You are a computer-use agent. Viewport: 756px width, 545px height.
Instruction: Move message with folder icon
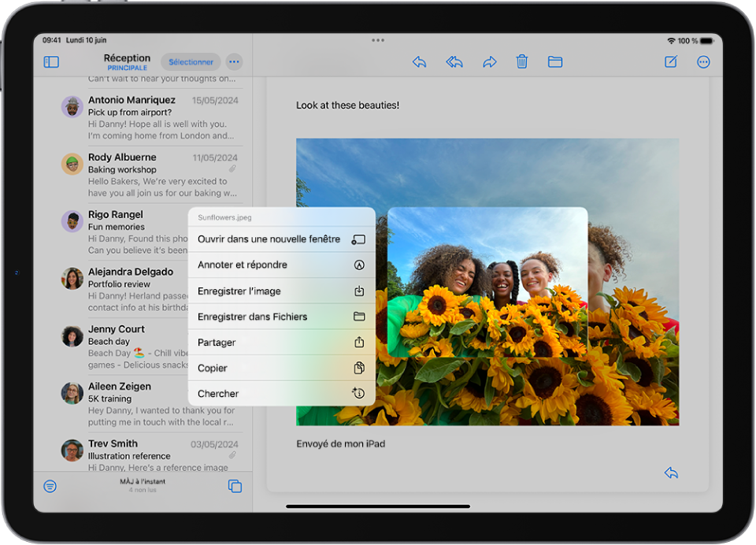pyautogui.click(x=555, y=62)
